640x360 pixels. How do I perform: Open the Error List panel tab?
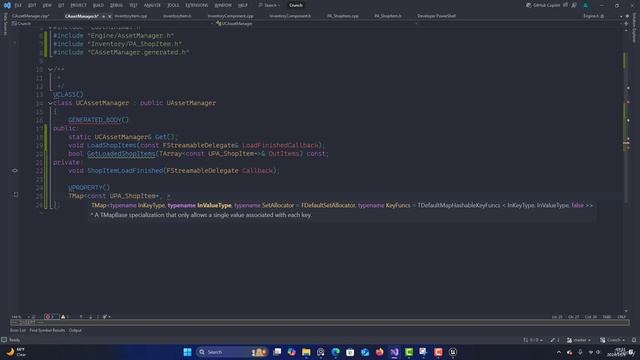click(x=18, y=330)
